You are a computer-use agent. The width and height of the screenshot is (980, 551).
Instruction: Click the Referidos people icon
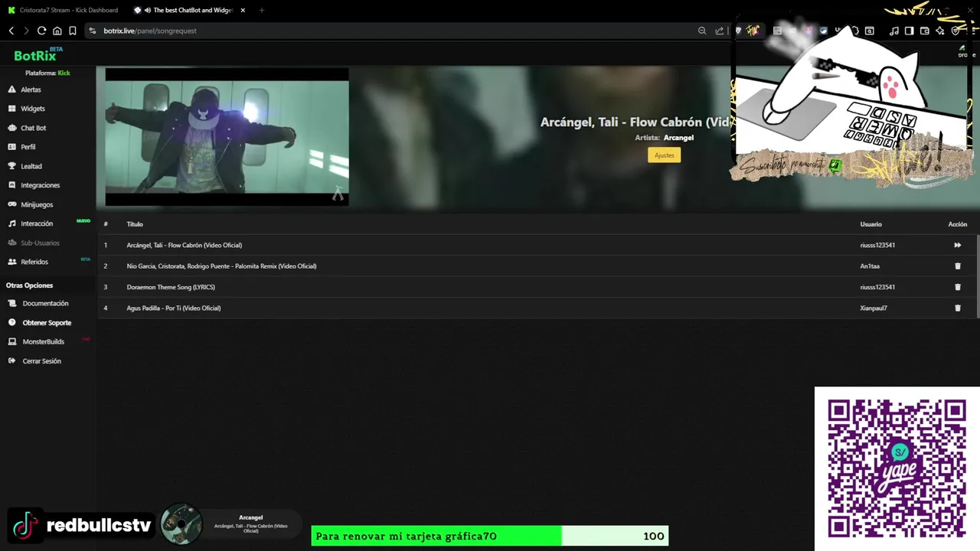[x=12, y=262]
